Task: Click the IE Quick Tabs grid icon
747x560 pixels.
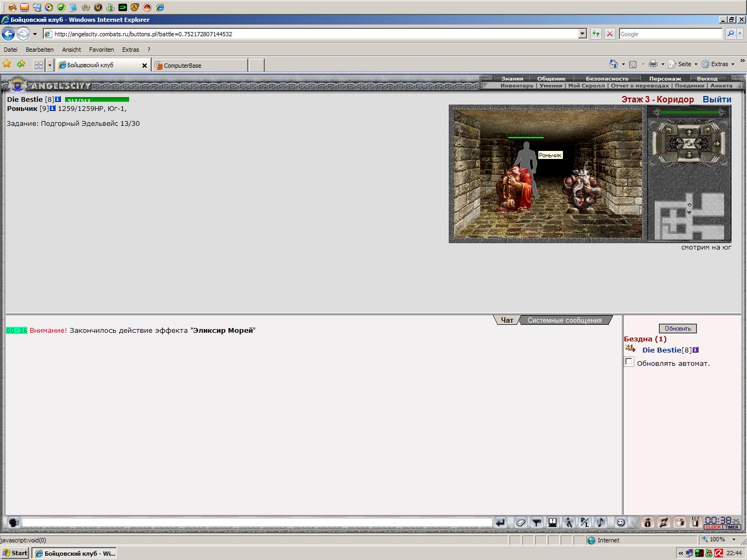Action: (38, 65)
